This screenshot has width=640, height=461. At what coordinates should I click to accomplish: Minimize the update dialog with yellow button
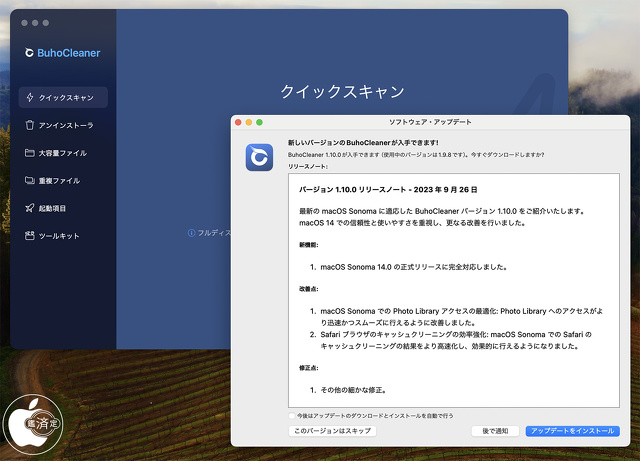coord(249,122)
